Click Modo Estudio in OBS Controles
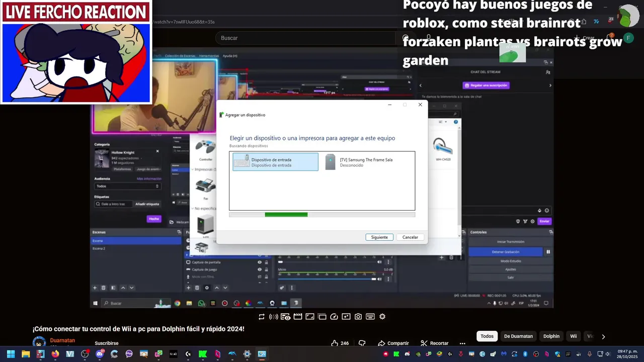 point(511,261)
